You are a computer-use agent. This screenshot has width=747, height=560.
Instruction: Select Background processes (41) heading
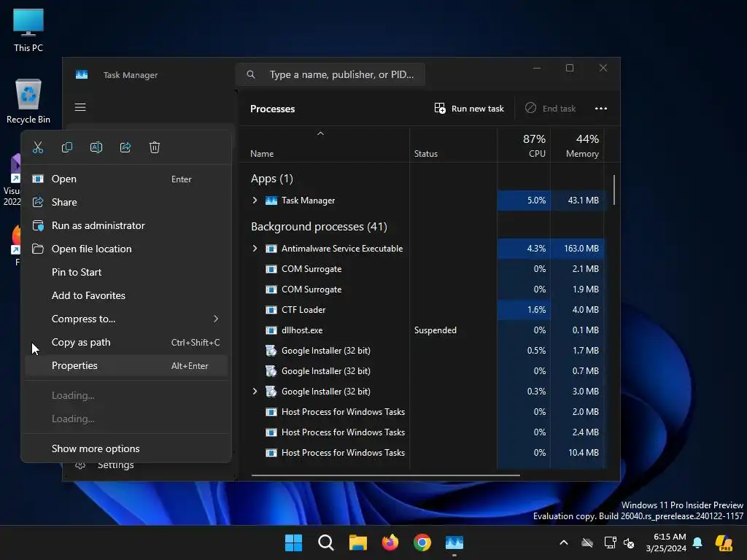click(319, 227)
